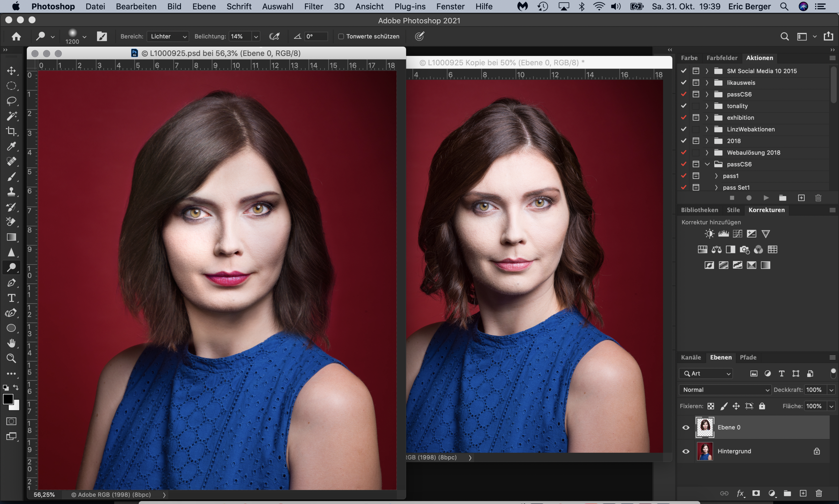Select the Hand tool
The image size is (839, 504).
click(11, 343)
